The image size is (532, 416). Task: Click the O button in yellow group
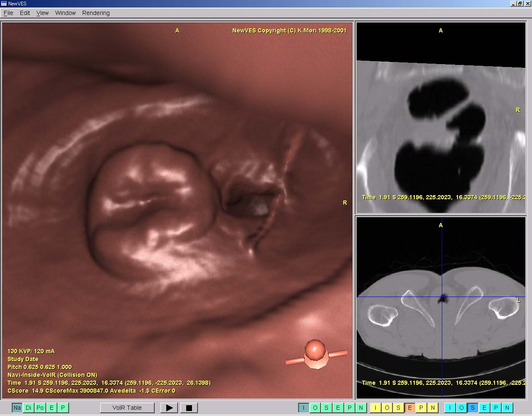point(387,408)
